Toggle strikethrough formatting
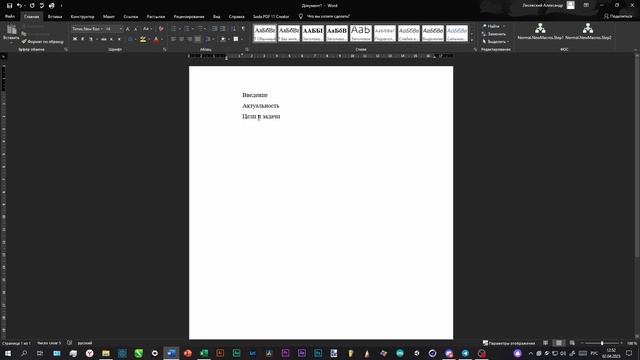The width and height of the screenshot is (640, 360). (x=104, y=39)
